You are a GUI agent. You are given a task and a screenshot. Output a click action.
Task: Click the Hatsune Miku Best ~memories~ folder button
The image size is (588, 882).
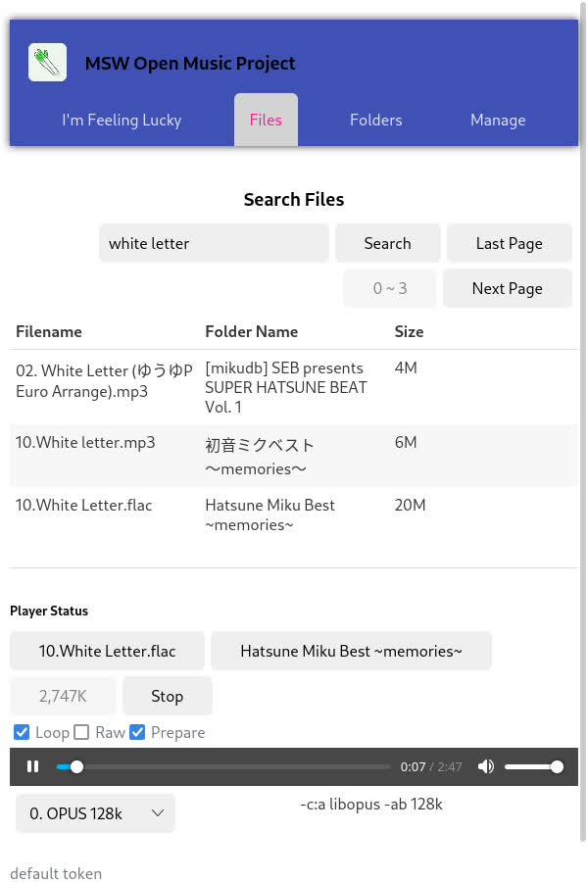[x=351, y=651]
